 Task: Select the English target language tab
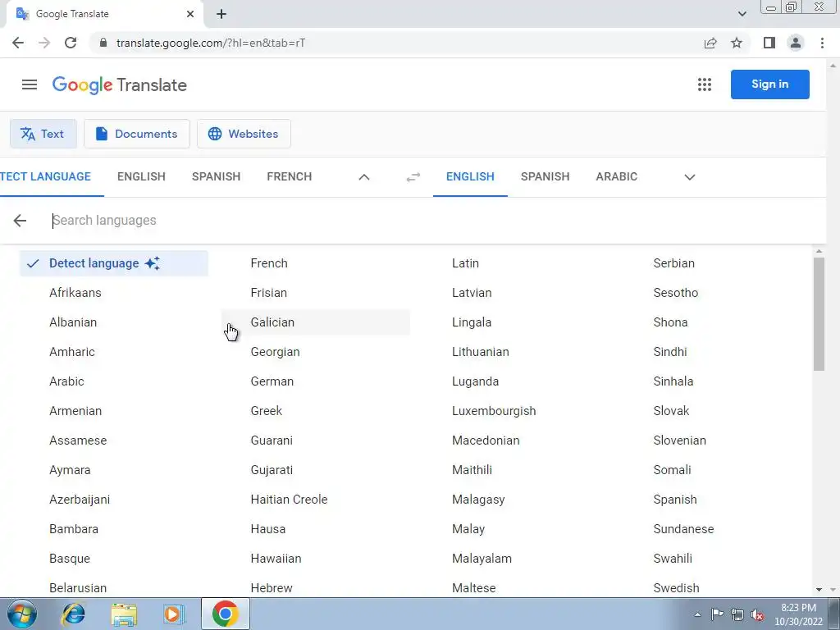click(470, 177)
